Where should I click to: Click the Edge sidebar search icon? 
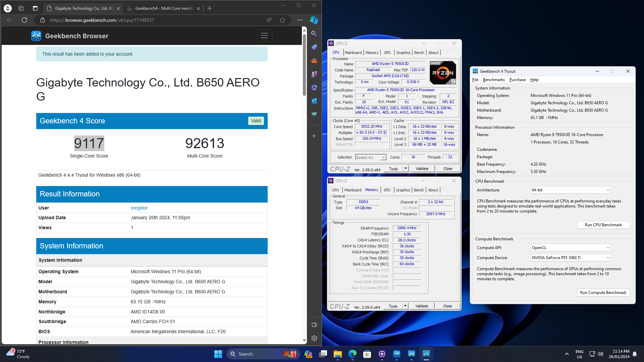314,34
